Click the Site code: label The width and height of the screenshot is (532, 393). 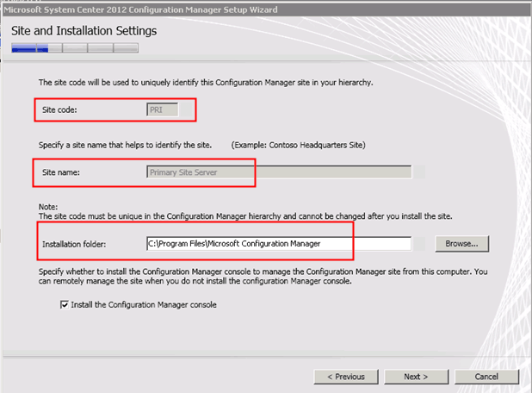59,109
